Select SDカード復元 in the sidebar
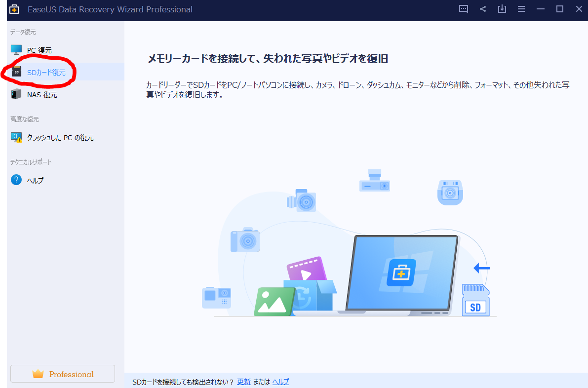588x388 pixels. point(66,72)
